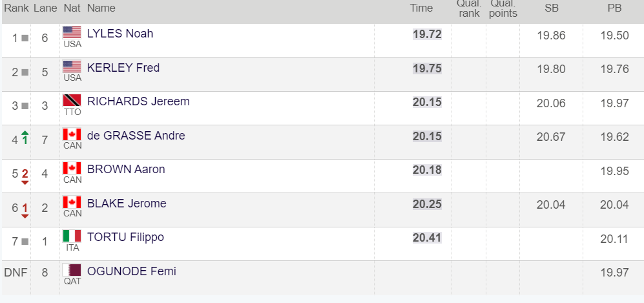Screen dimensions: 644x303
Task: Click the USA flag next to LYLES Noah
Action: tap(72, 32)
